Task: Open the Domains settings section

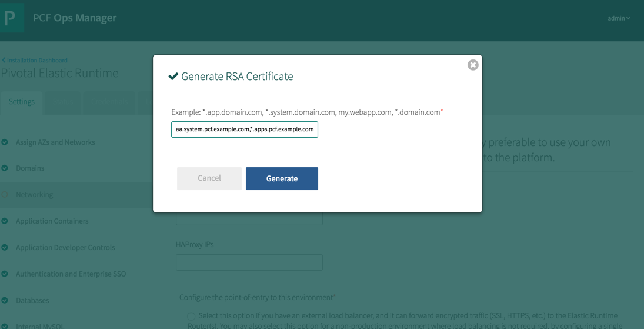Action: (30, 168)
